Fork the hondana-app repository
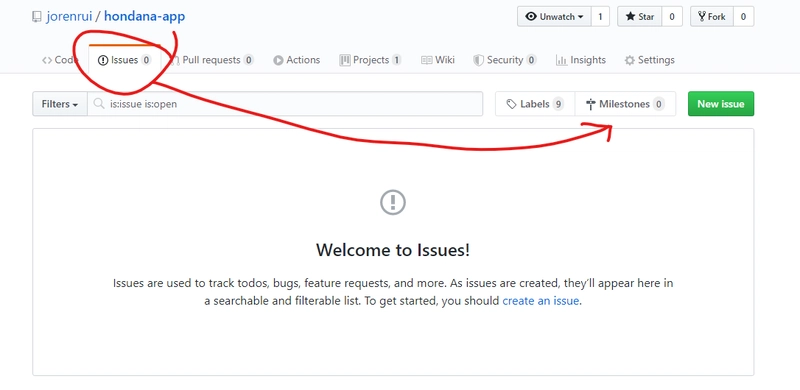 point(712,16)
